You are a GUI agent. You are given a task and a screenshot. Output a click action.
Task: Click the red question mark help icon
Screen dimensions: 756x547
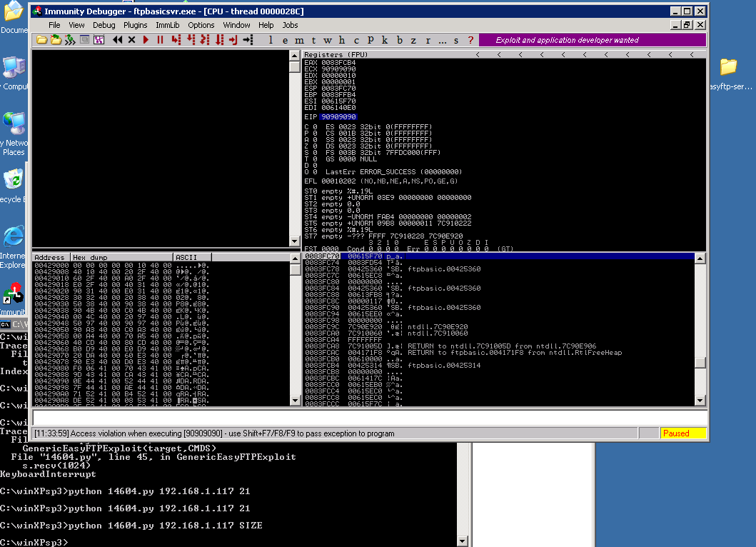(470, 40)
